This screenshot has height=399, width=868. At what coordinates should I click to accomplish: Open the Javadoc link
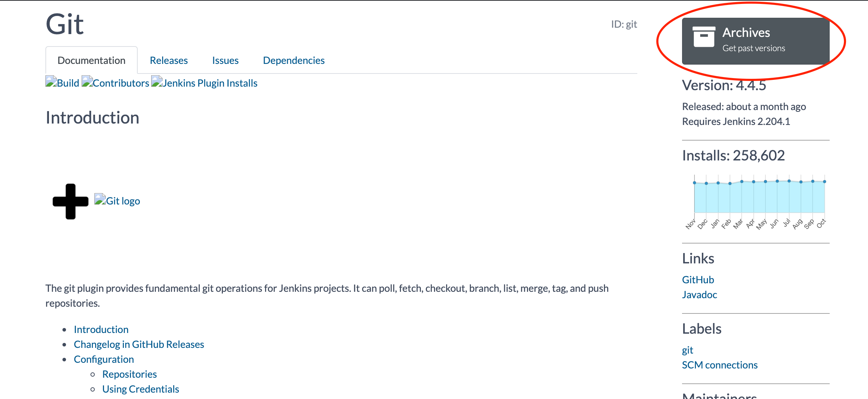coord(699,294)
